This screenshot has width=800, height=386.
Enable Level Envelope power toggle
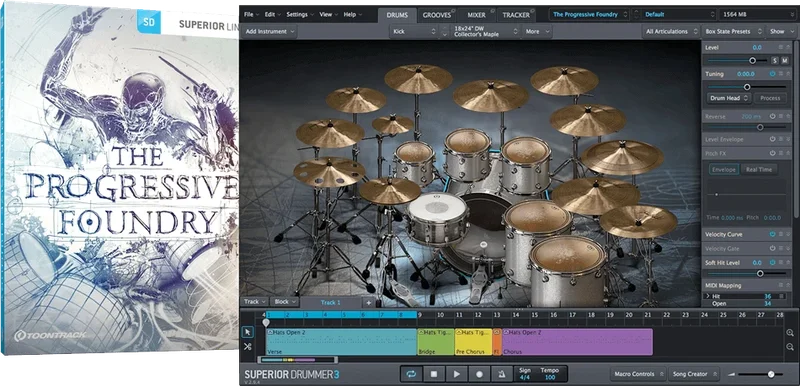772,139
